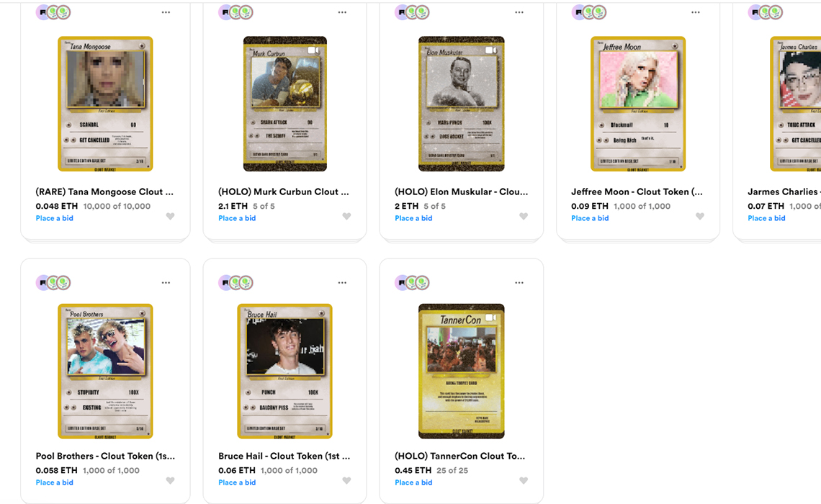821x504 pixels.
Task: Like the Bruce Hail Clout Token
Action: 346,481
